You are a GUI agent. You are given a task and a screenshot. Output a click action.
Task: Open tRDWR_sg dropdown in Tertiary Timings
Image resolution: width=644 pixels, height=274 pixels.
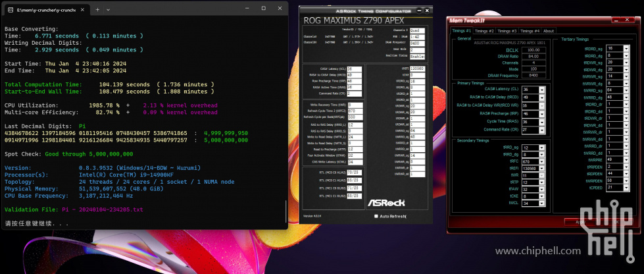click(626, 63)
